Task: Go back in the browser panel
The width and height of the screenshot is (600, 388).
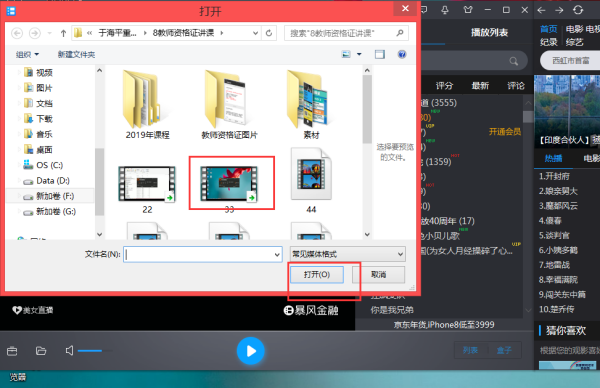Action: pos(541,10)
